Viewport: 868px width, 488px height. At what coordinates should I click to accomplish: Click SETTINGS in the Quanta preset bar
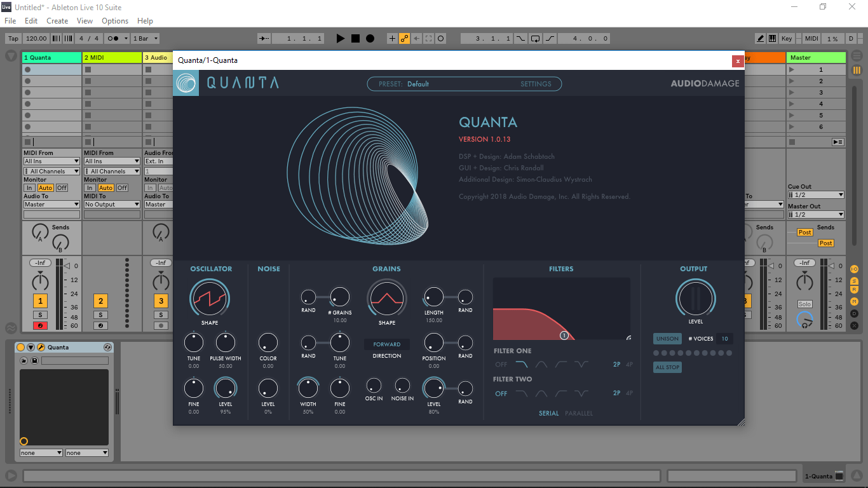[x=536, y=84]
